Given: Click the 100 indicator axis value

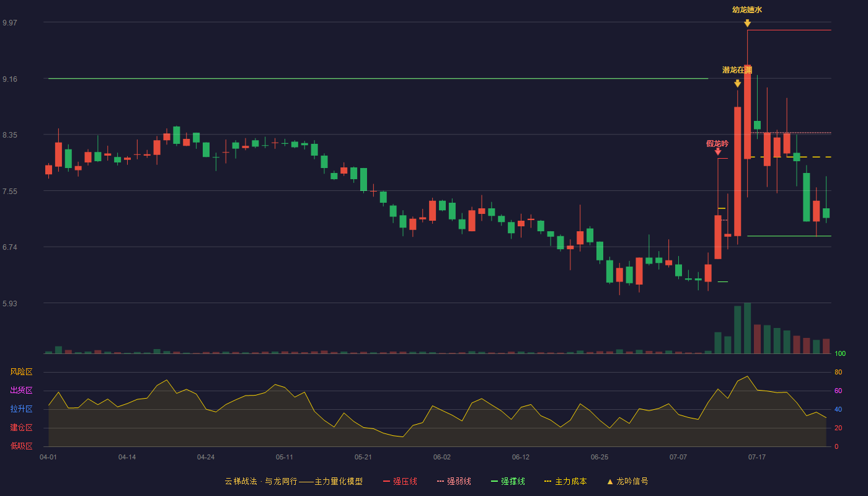Looking at the screenshot, I should pyautogui.click(x=840, y=353).
